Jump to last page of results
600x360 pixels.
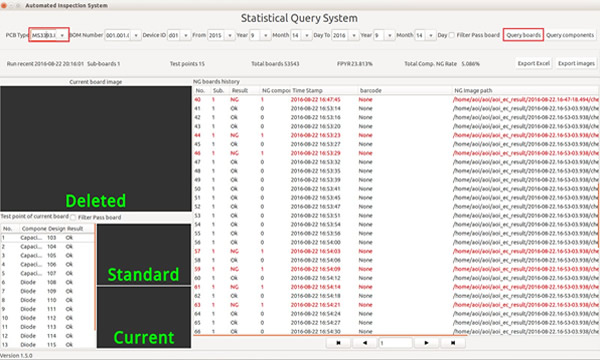453,343
